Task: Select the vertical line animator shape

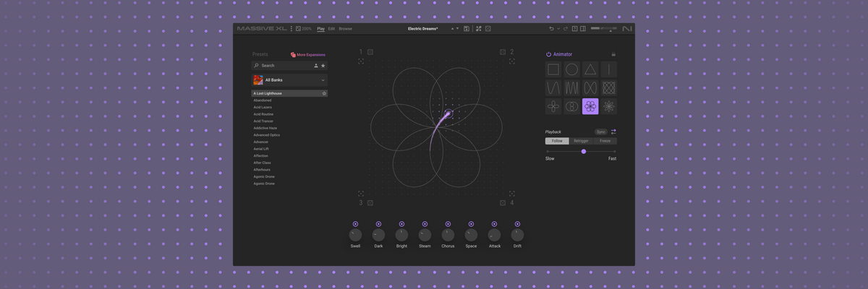Action: pyautogui.click(x=609, y=69)
